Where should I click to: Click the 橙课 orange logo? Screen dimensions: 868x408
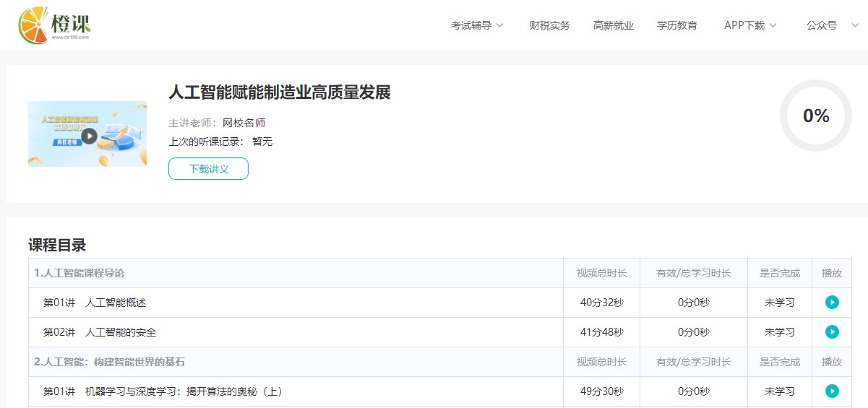coord(55,25)
